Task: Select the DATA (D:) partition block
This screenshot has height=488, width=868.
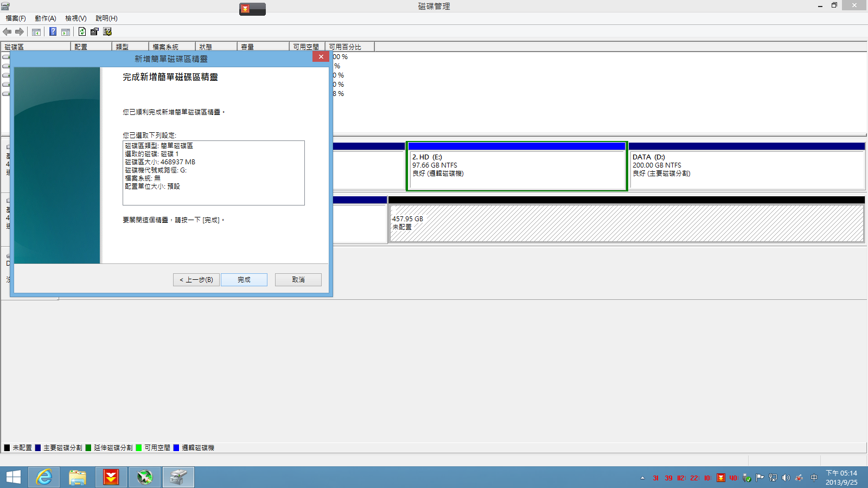Action: point(747,166)
